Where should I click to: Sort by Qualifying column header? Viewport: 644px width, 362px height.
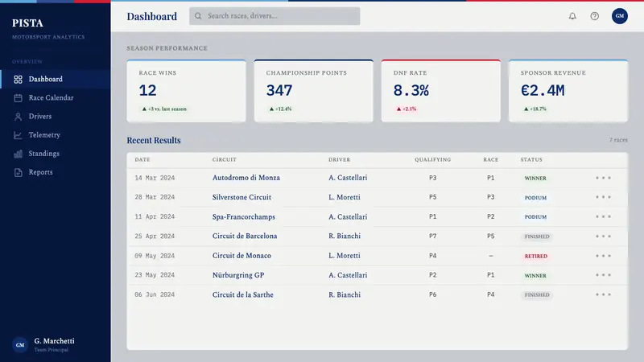tap(432, 159)
